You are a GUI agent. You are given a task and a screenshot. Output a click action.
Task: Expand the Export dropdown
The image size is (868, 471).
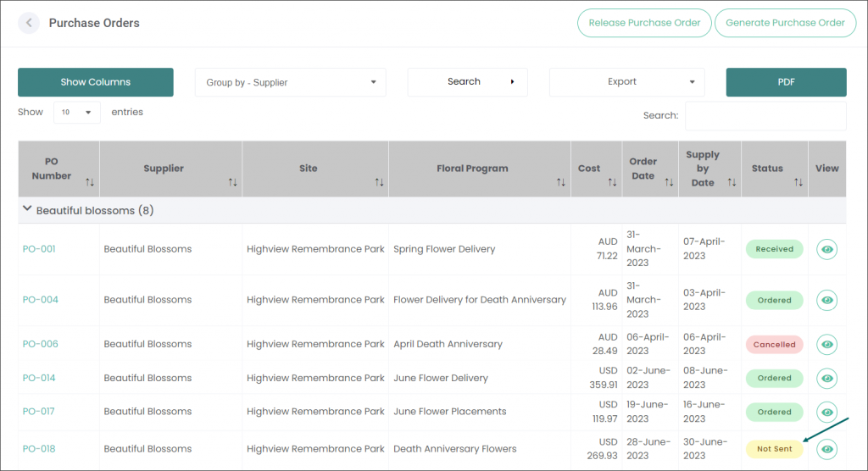626,82
